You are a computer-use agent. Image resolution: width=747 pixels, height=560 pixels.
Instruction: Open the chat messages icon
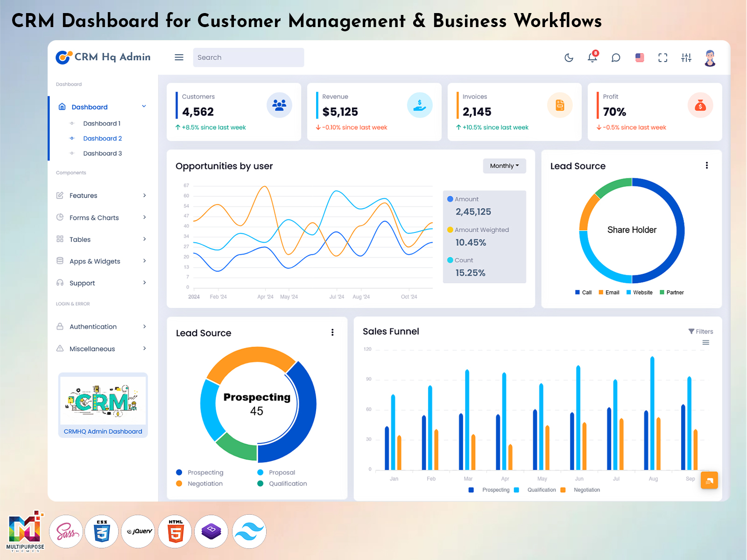[x=616, y=58]
